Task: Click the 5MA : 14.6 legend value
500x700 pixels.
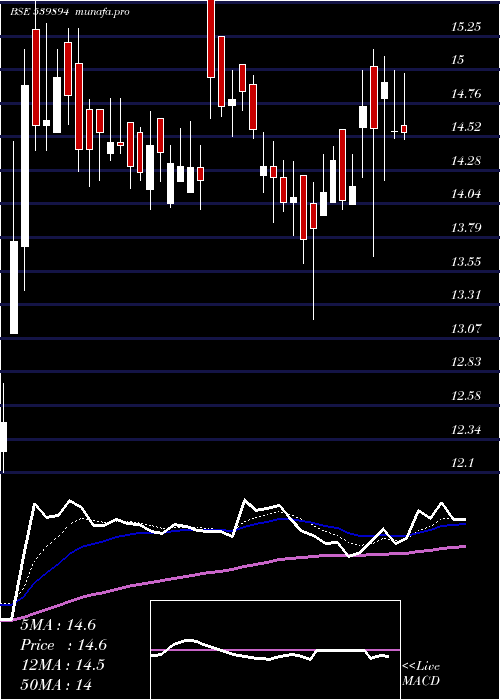Action: 58,625
